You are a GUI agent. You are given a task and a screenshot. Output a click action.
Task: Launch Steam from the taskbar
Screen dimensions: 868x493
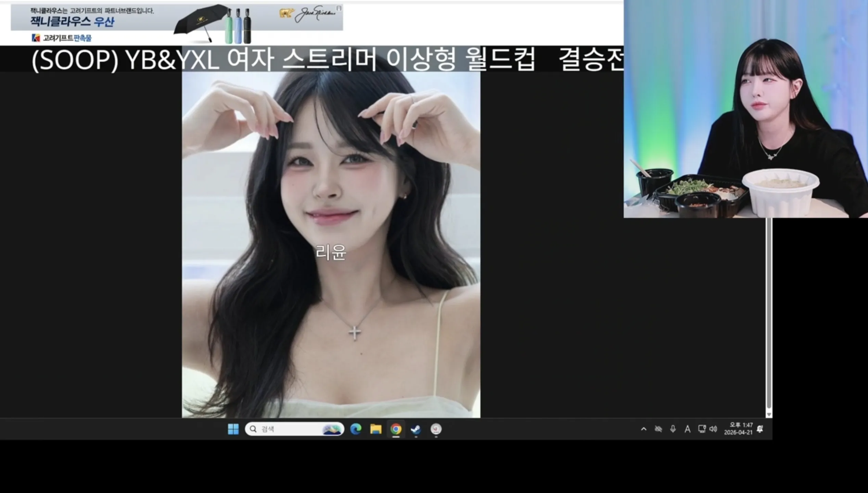click(415, 429)
